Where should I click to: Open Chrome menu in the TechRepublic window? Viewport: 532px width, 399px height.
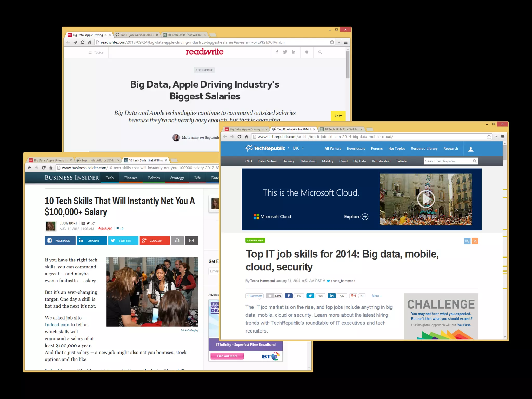click(x=503, y=137)
